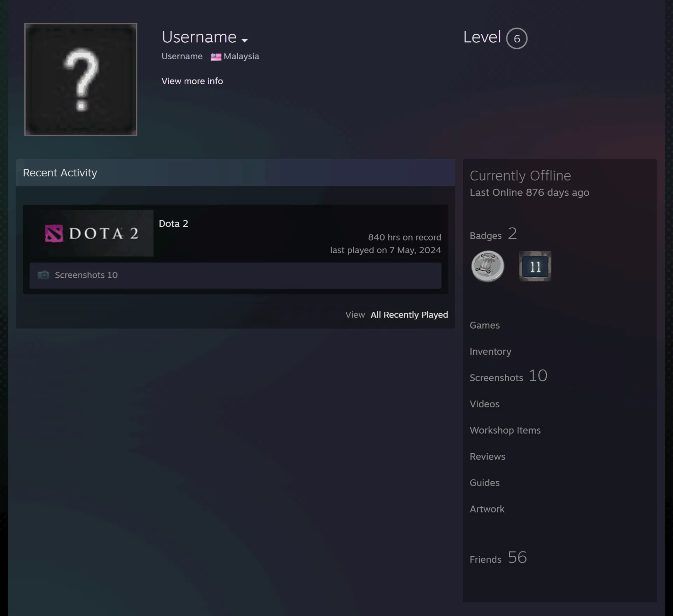Click the silver pillar community badge
The height and width of the screenshot is (616, 673).
488,266
